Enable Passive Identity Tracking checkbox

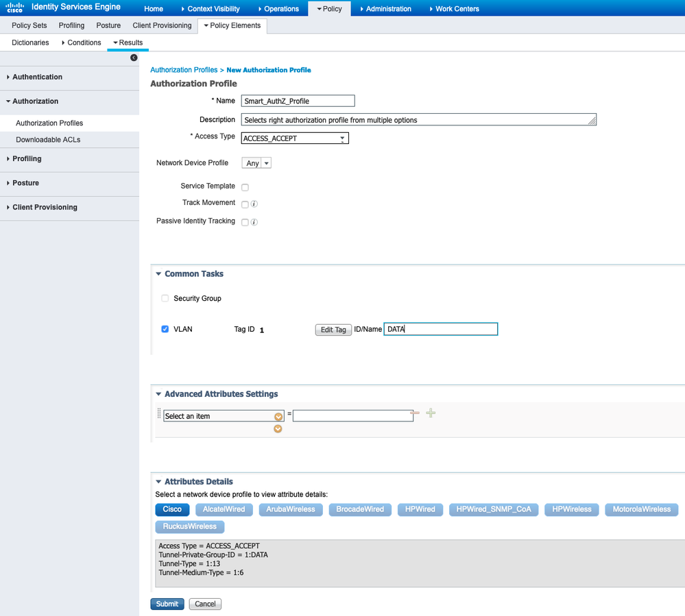245,222
